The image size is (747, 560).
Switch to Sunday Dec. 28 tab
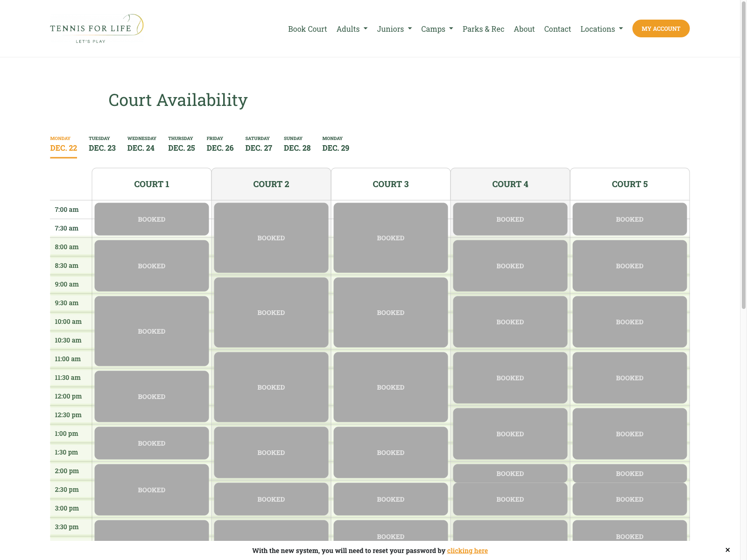tap(297, 144)
